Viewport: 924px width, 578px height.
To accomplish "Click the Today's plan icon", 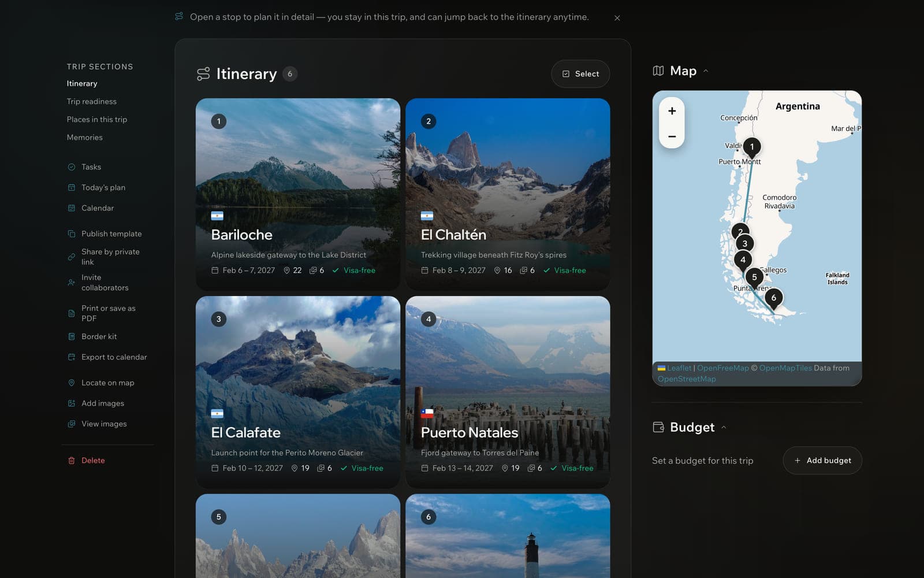I will click(x=72, y=188).
